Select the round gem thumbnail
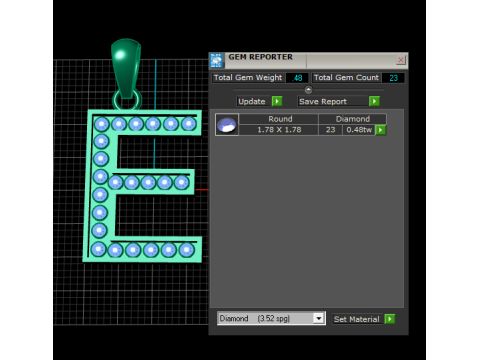The width and height of the screenshot is (480, 360). 227,125
